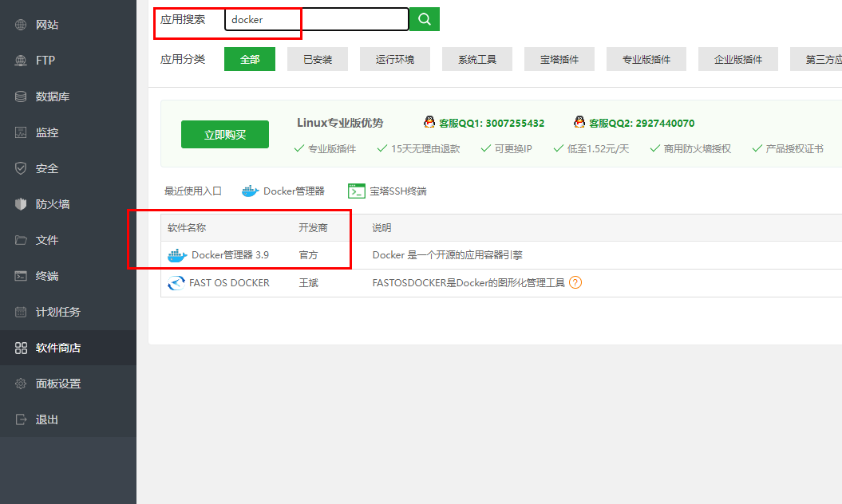Click the 说明 column header
Screen dimensions: 842x504
pos(381,227)
